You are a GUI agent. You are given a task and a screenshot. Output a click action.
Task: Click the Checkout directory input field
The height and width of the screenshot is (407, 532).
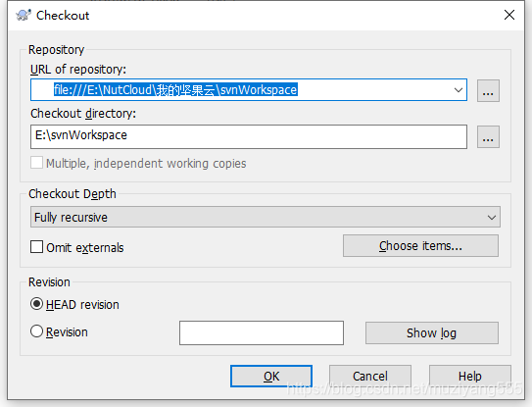coord(248,136)
